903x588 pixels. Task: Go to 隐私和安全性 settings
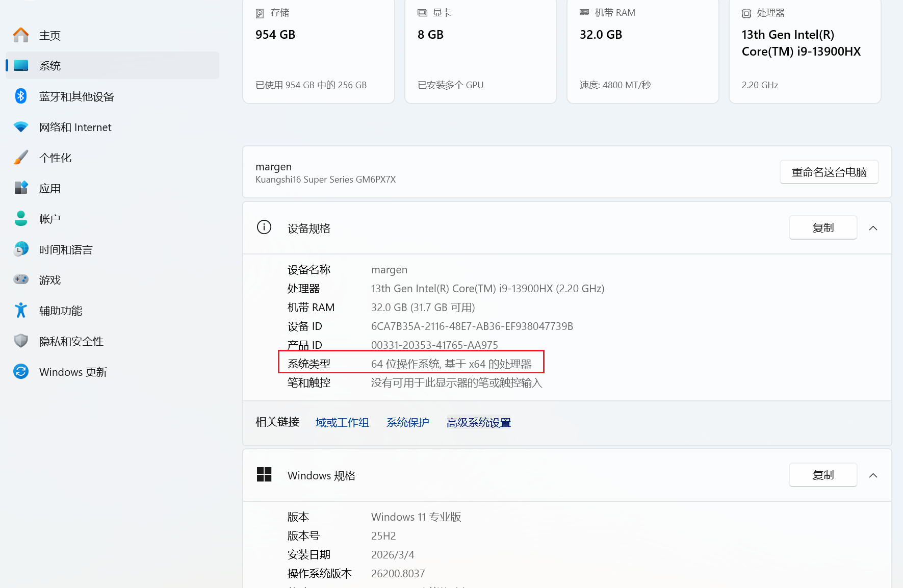coord(112,341)
